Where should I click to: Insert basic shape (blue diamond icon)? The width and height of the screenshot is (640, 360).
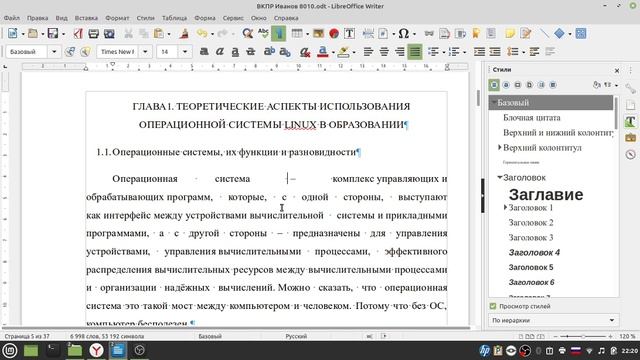559,33
